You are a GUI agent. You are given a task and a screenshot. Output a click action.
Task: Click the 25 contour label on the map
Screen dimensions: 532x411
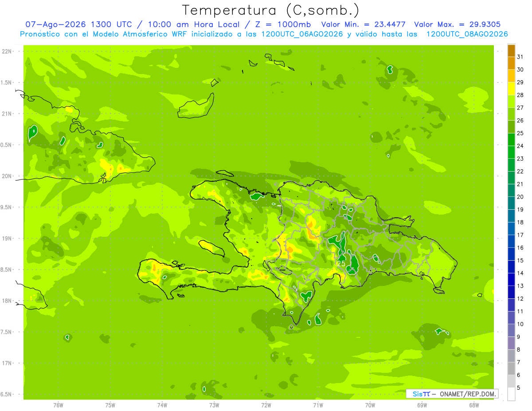coord(341,263)
